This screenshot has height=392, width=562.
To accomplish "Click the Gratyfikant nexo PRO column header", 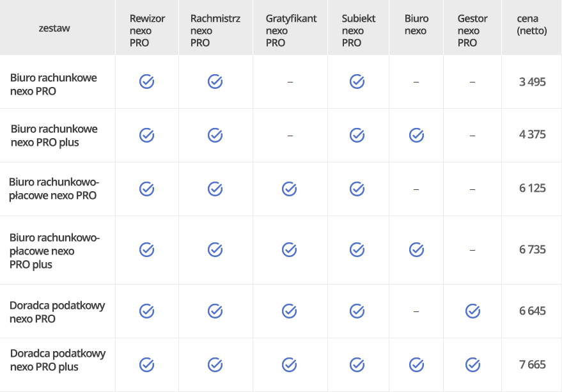I will coord(291,31).
